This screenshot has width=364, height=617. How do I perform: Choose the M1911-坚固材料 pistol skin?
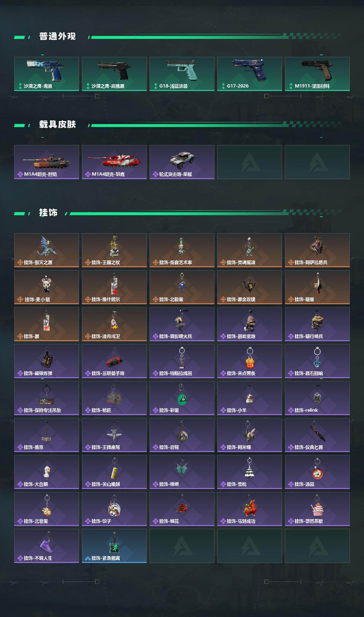pos(317,74)
